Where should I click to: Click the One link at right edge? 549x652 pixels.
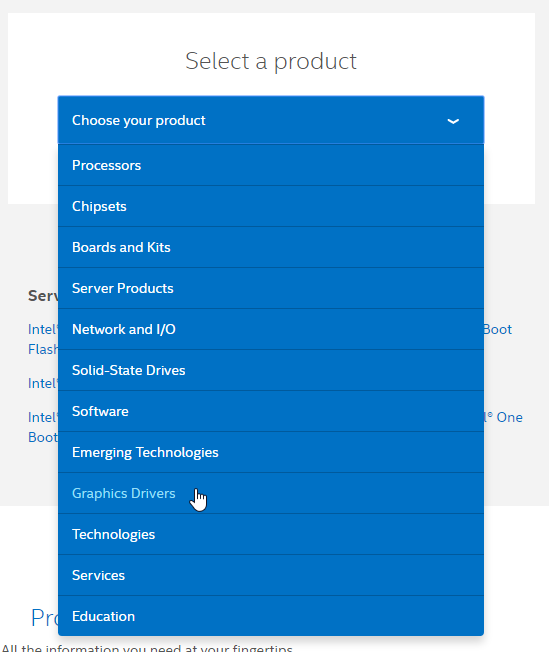509,417
